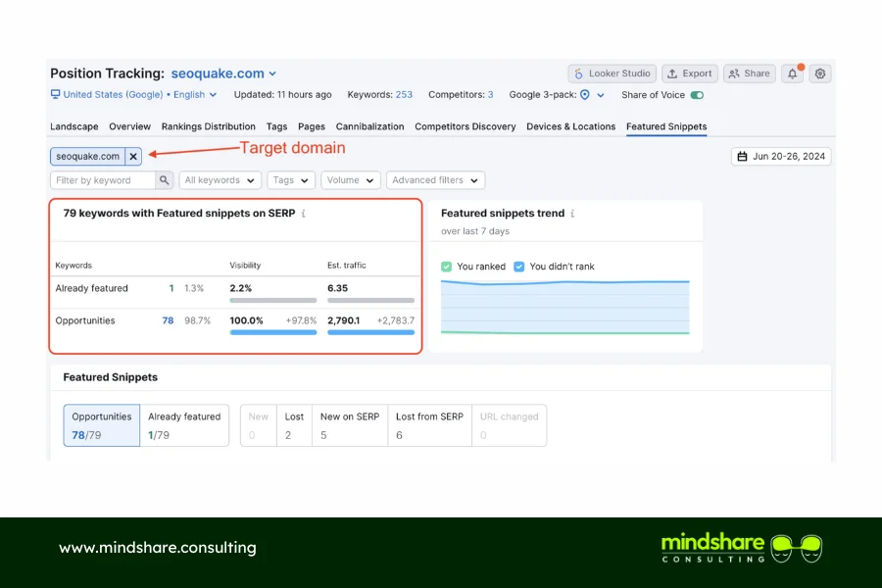This screenshot has height=588, width=882.
Task: Click the Featured snippets trend chart
Action: (x=565, y=307)
